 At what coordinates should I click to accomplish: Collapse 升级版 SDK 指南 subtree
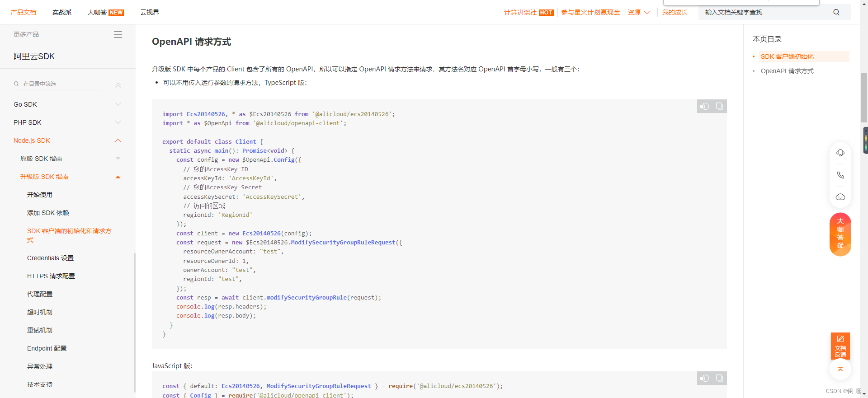pos(118,177)
